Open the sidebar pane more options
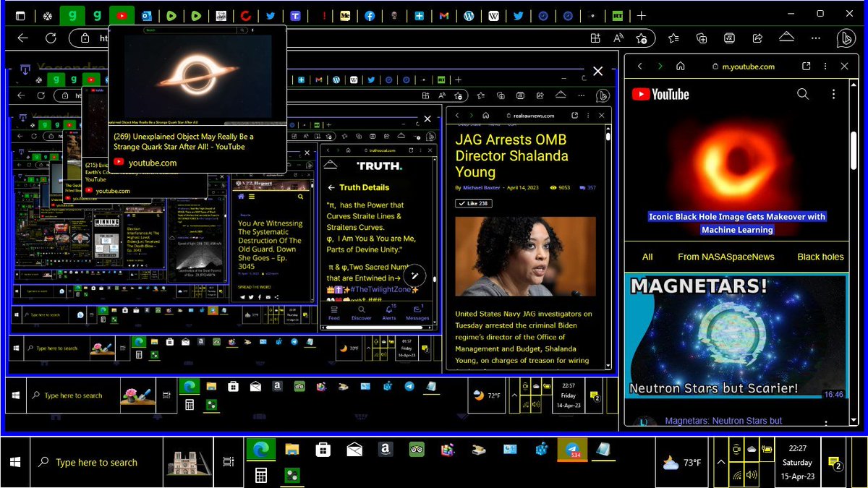Viewport: 868px width, 488px height. [825, 66]
